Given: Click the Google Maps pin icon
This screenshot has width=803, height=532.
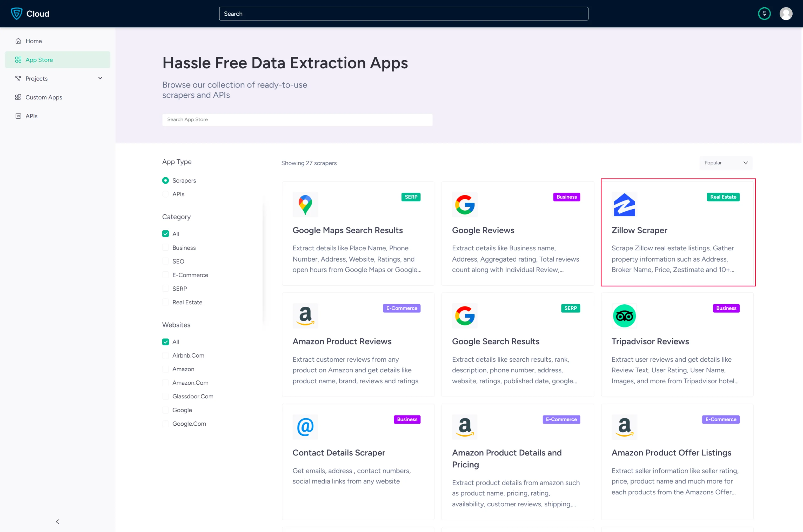Looking at the screenshot, I should pyautogui.click(x=305, y=205).
